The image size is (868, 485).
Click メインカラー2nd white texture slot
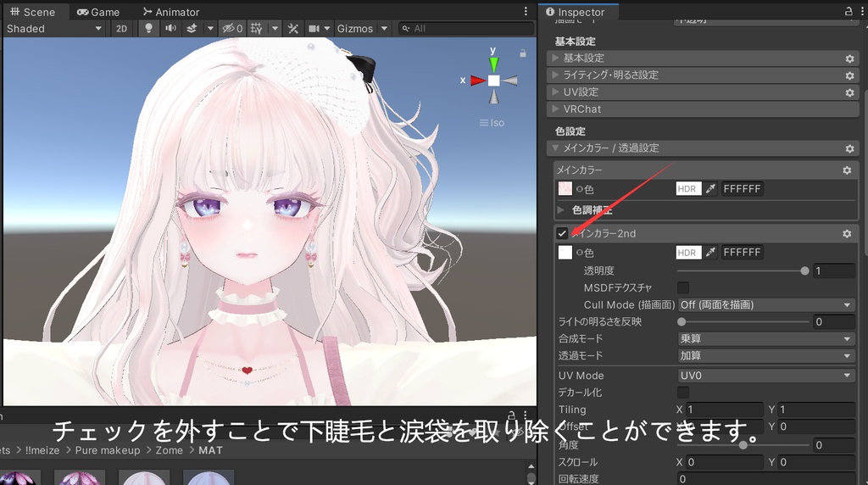tap(565, 253)
